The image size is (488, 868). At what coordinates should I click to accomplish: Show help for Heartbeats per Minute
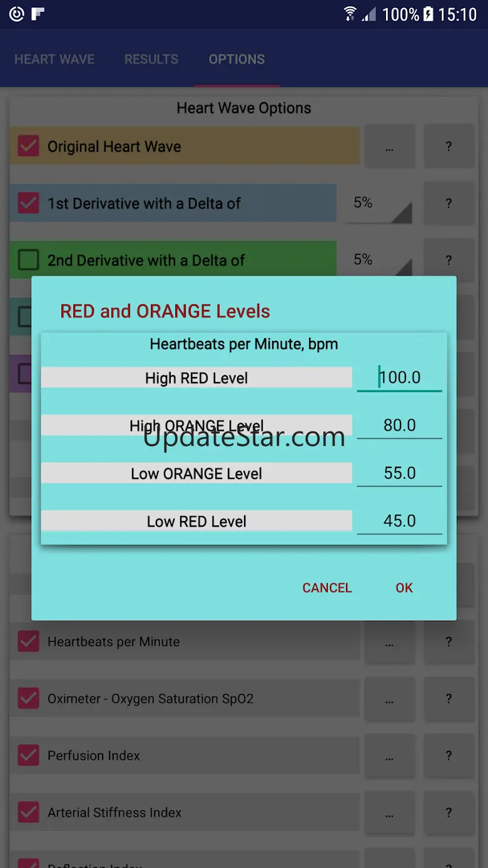click(449, 641)
